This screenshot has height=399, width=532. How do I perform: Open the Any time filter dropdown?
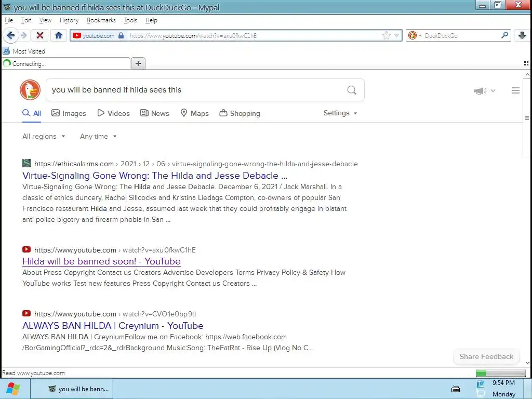click(x=98, y=137)
